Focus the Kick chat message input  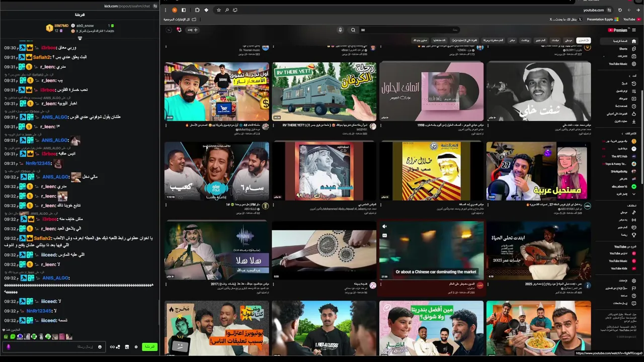point(54,347)
